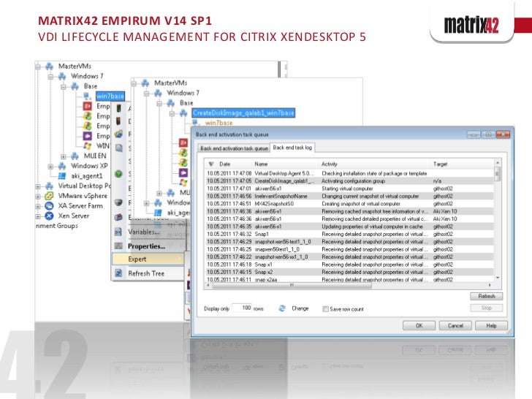Click the Change link
Screen dimensions: 532x399
click(x=300, y=308)
